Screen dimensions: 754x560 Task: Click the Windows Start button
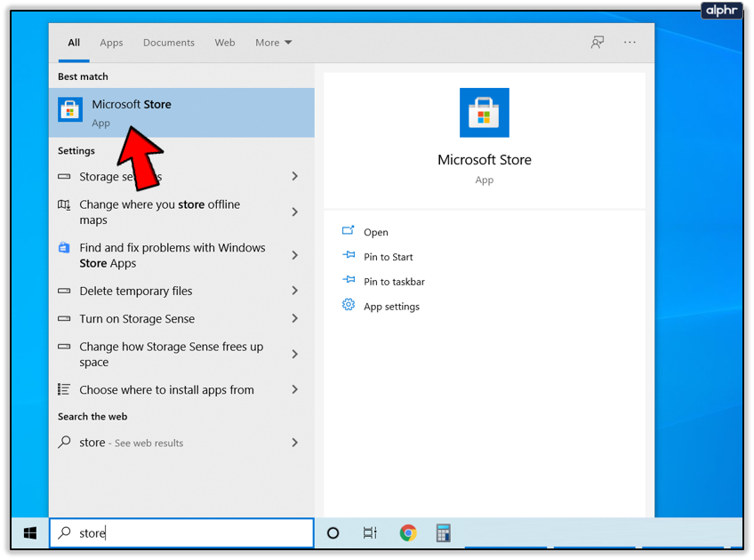click(29, 532)
